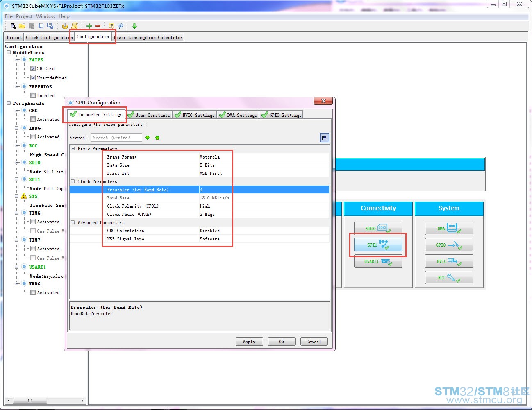Viewport: 532px width, 410px height.
Task: Switch to the GPIO Settings tab
Action: pos(281,115)
